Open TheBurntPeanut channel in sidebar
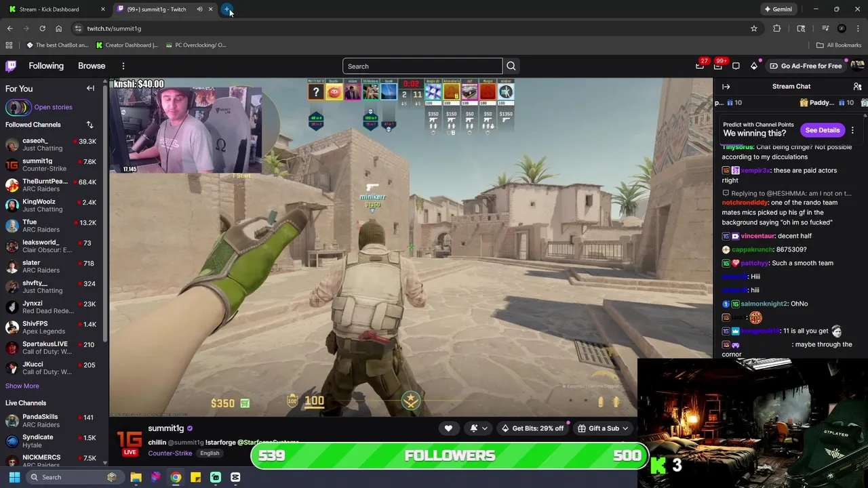The width and height of the screenshot is (868, 488). (51, 185)
